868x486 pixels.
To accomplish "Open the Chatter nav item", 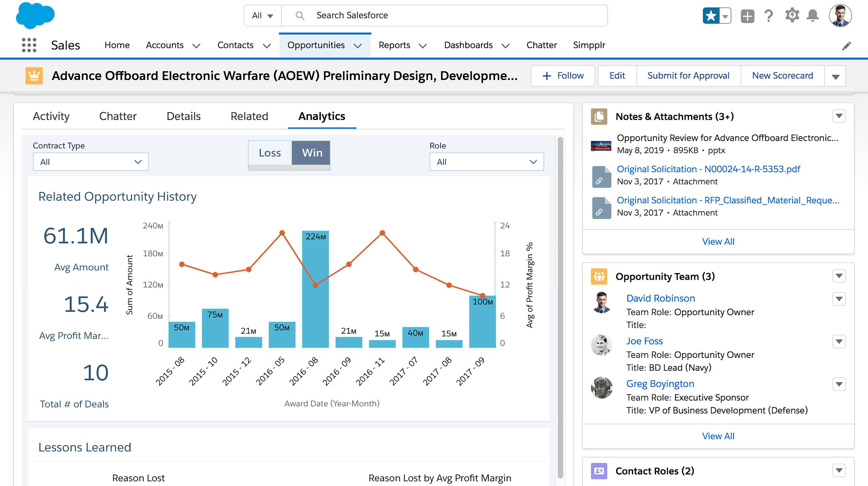I will pyautogui.click(x=541, y=45).
